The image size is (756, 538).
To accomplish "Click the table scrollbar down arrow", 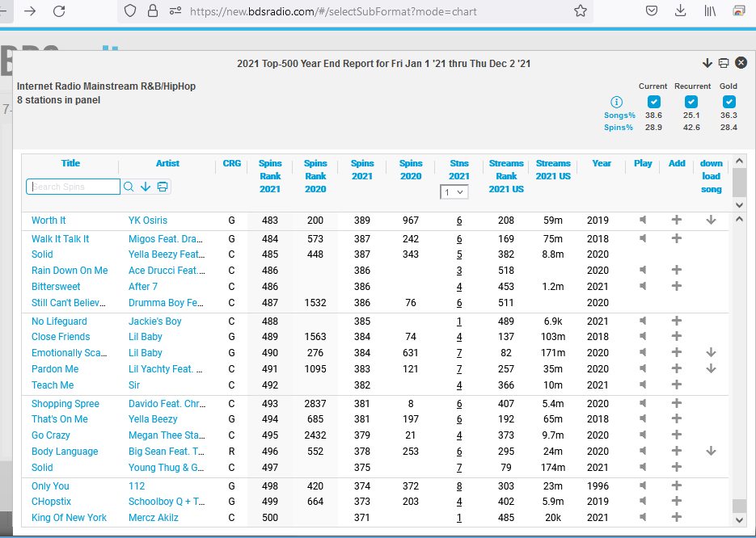I will click(740, 519).
